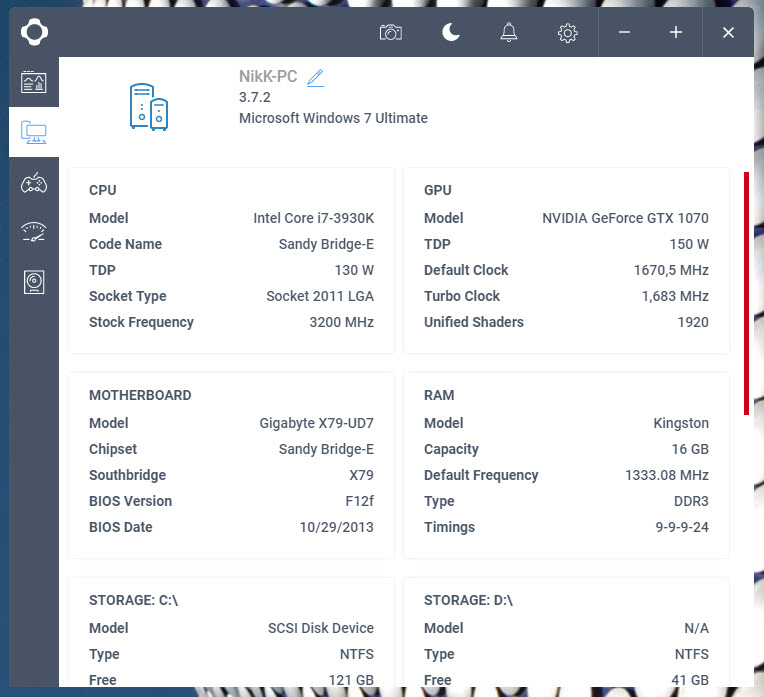The width and height of the screenshot is (764, 697).
Task: Click BIOS Date 10/29/2013 value
Action: (x=336, y=527)
